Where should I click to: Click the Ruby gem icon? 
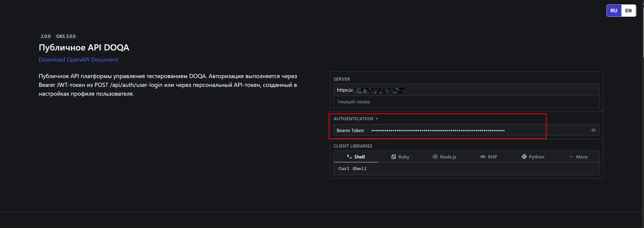coord(394,157)
